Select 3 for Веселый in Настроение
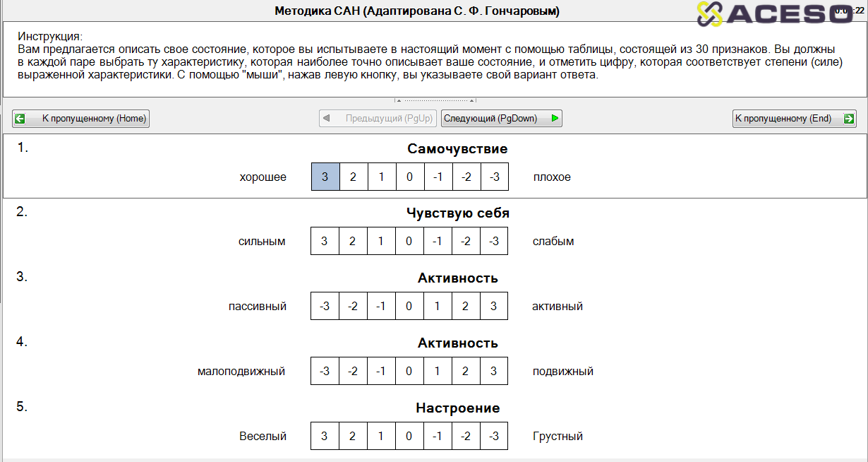The height and width of the screenshot is (462, 868). (x=325, y=436)
